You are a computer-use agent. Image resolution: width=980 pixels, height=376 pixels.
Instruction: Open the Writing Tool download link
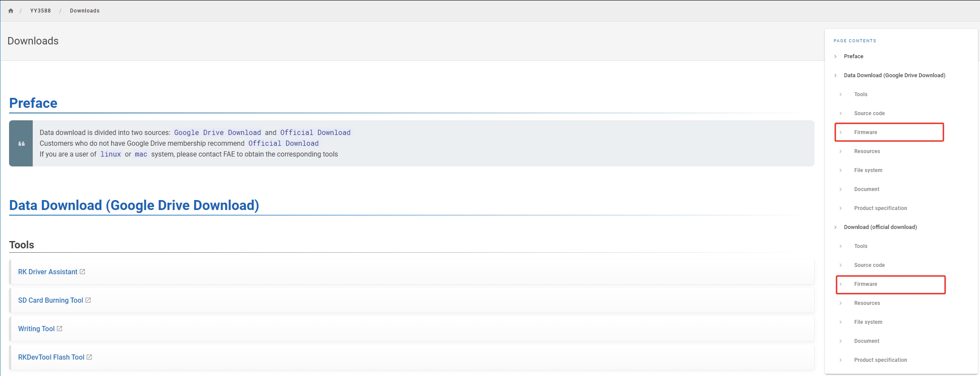[36, 329]
